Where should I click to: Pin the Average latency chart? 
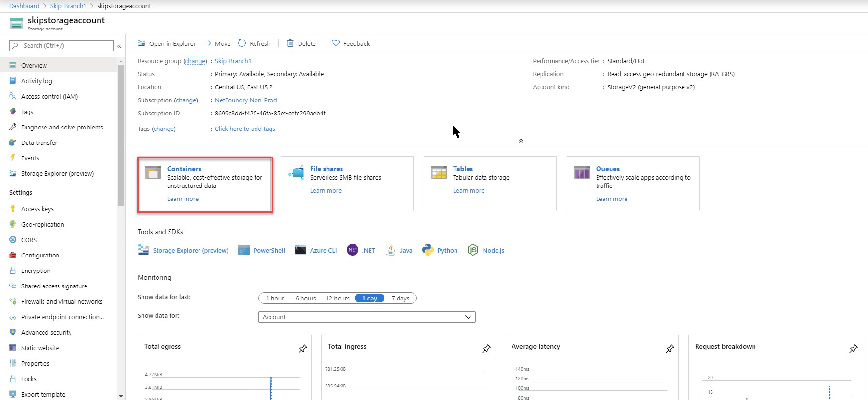click(670, 349)
